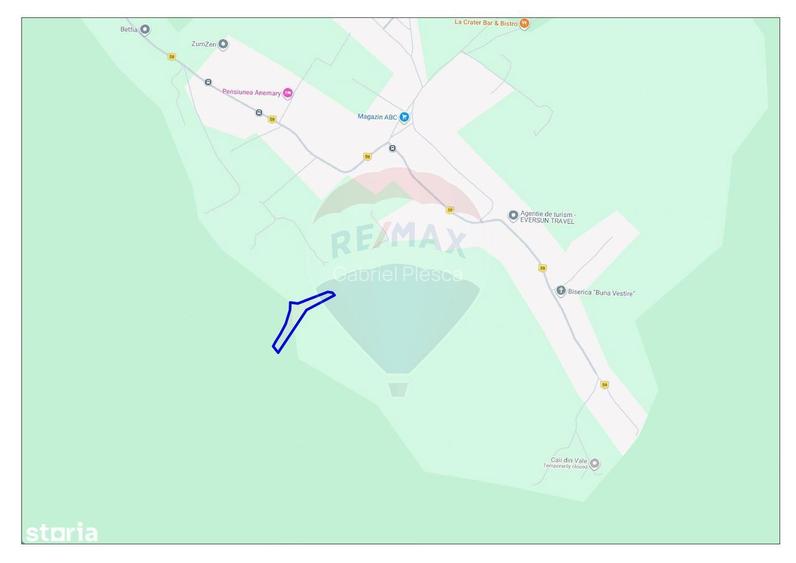Click the La Crater Bar & Bistro label
The height and width of the screenshot is (563, 796).
[x=486, y=23]
